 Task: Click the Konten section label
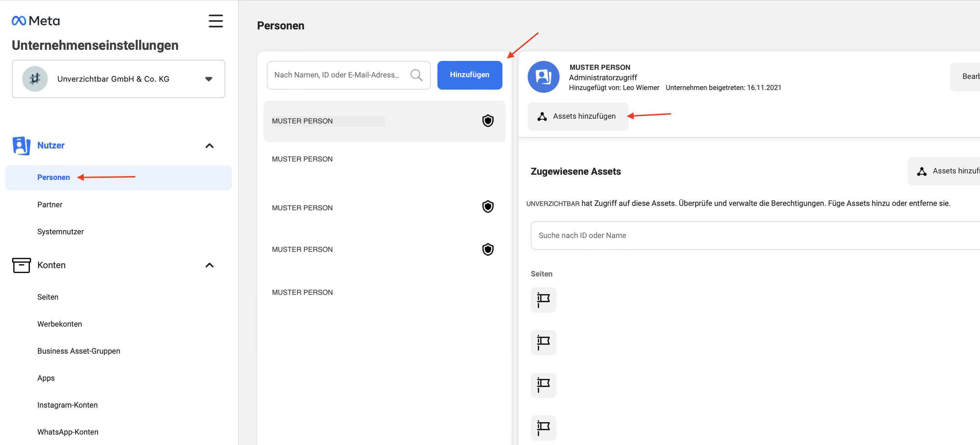(x=51, y=265)
